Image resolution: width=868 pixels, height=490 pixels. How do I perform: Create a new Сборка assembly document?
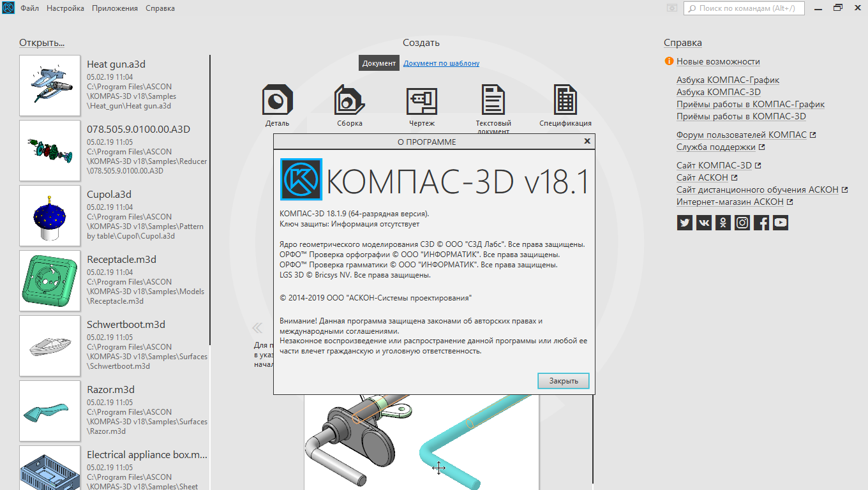point(349,100)
